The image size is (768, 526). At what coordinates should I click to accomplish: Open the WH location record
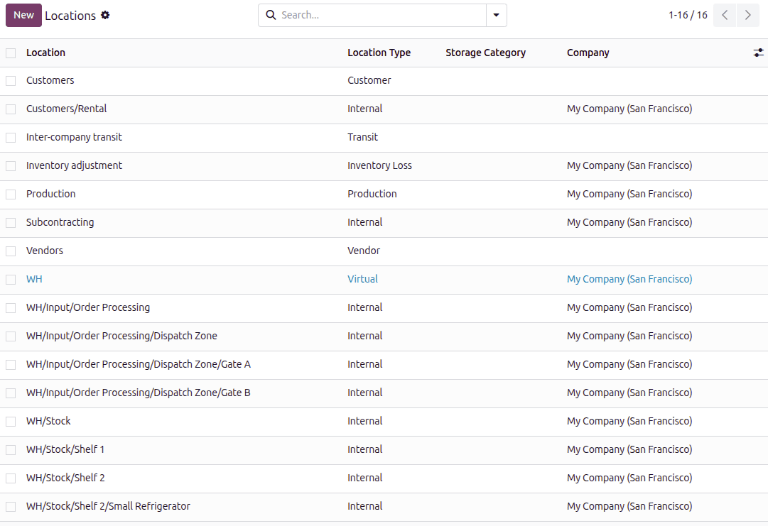pos(34,280)
